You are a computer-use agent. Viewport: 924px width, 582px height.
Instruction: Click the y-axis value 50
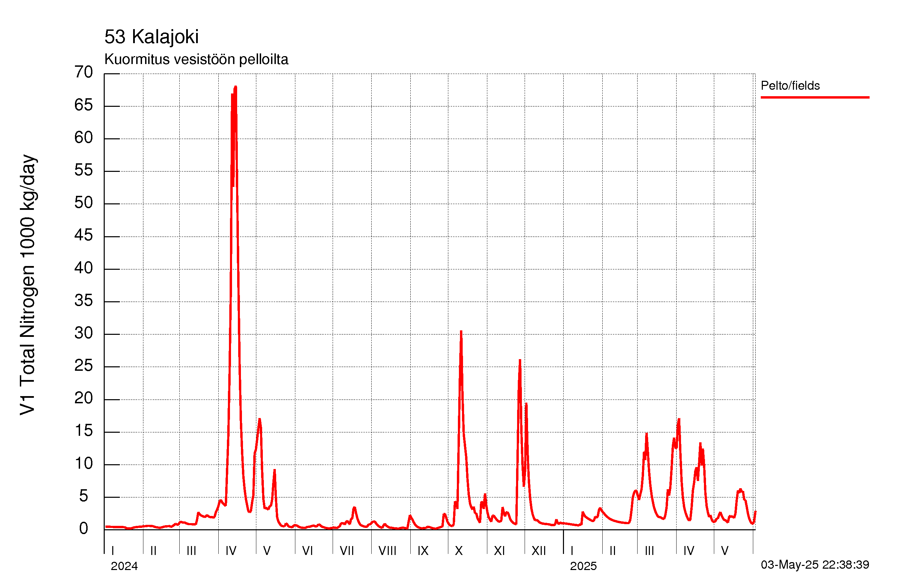[x=84, y=202]
